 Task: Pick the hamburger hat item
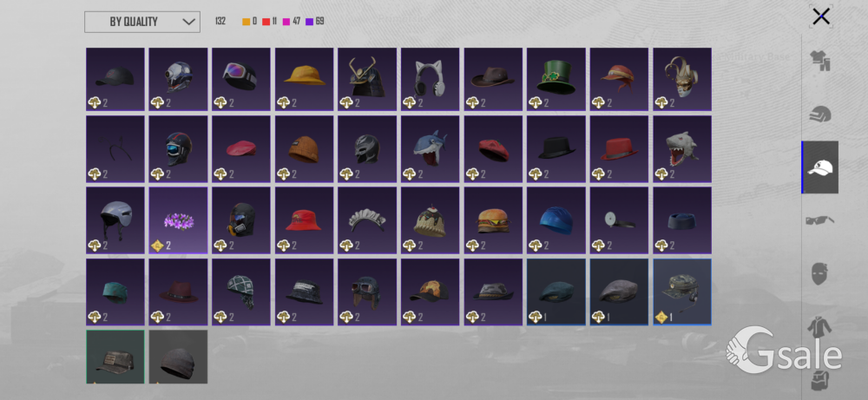(x=493, y=220)
